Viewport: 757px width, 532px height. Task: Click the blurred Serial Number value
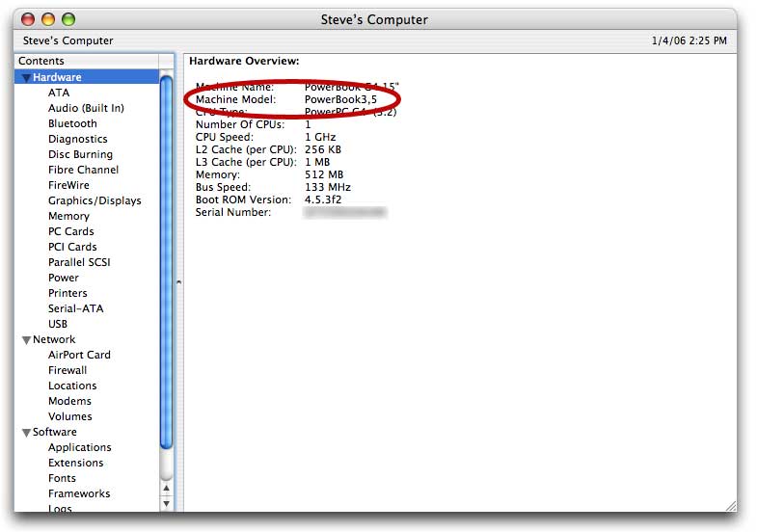pos(344,212)
